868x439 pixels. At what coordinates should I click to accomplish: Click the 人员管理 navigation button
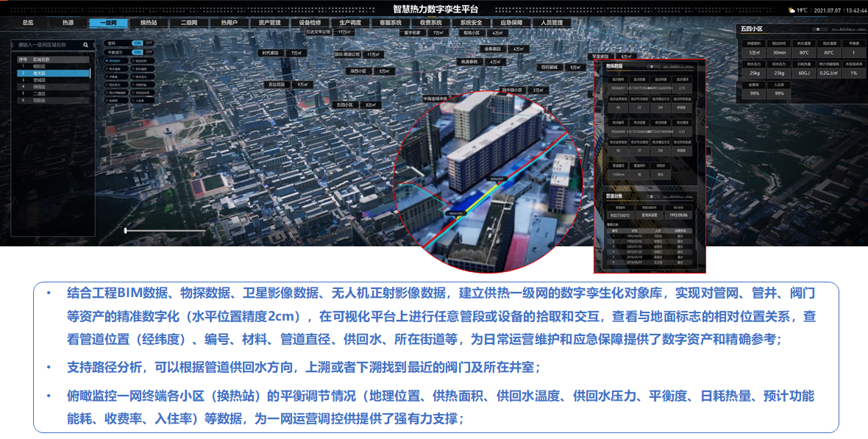pyautogui.click(x=552, y=23)
